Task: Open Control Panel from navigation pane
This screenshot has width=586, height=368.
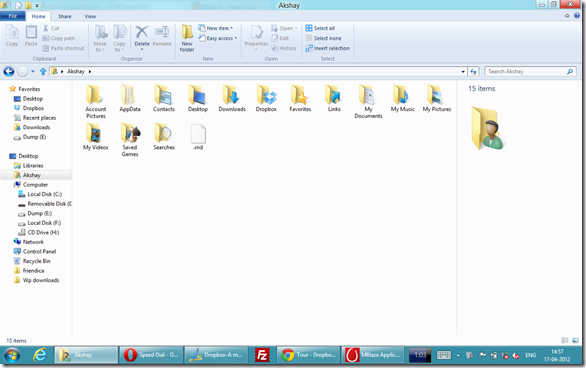Action: pyautogui.click(x=35, y=251)
